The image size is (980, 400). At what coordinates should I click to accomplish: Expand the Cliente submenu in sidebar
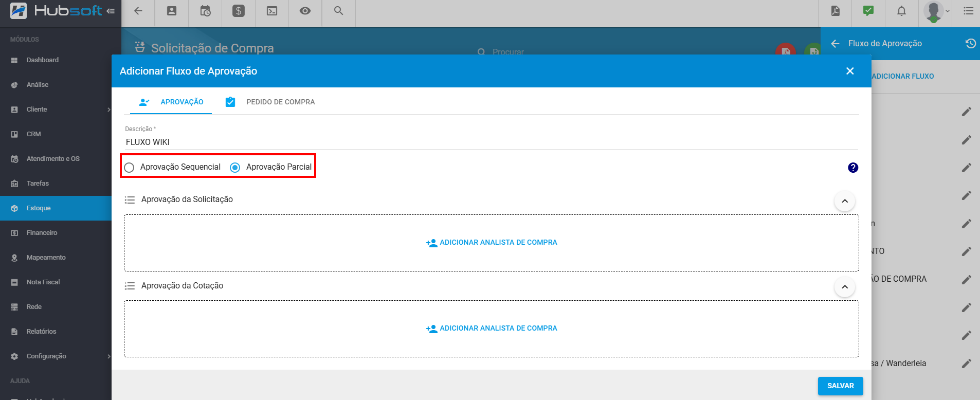click(108, 110)
